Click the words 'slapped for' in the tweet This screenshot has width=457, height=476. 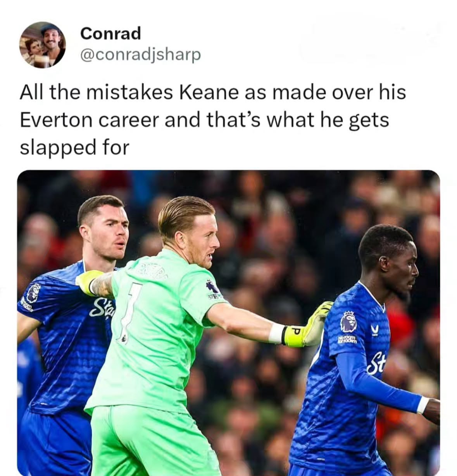pyautogui.click(x=74, y=148)
